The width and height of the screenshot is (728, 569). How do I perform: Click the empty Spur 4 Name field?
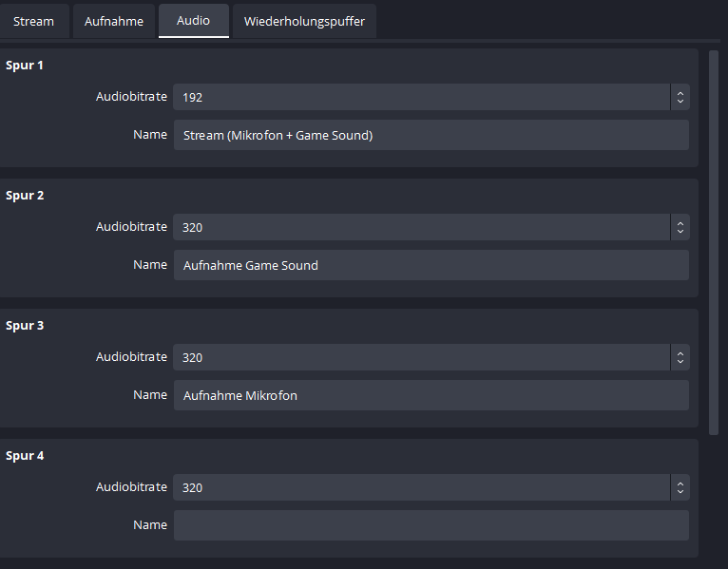coord(431,525)
